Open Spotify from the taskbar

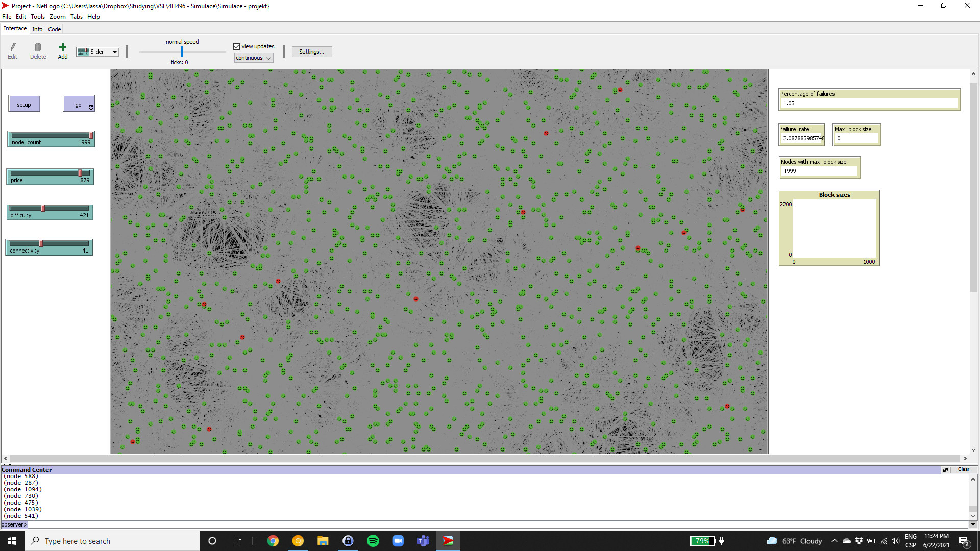pos(373,541)
